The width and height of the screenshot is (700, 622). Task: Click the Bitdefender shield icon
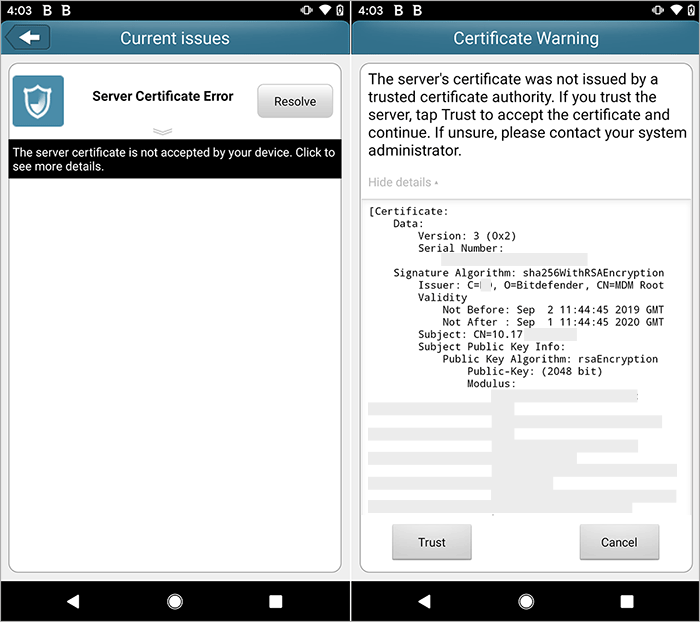click(x=38, y=101)
